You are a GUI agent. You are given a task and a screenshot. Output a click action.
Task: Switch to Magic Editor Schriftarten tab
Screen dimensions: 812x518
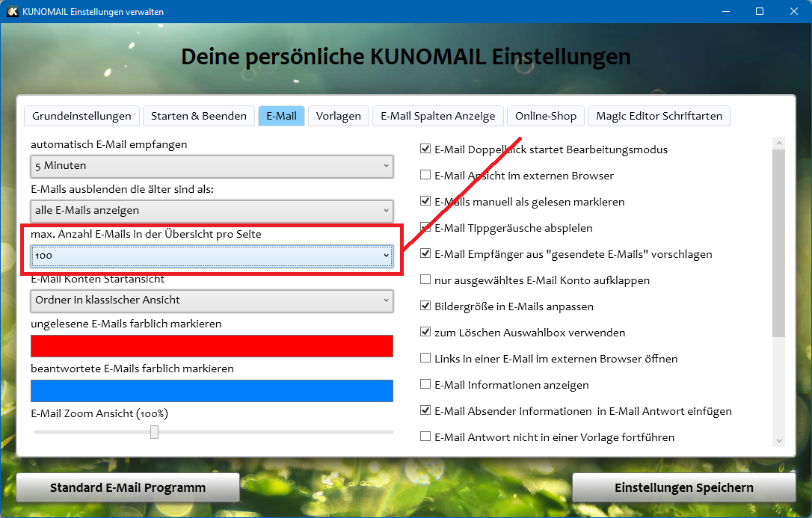point(659,116)
